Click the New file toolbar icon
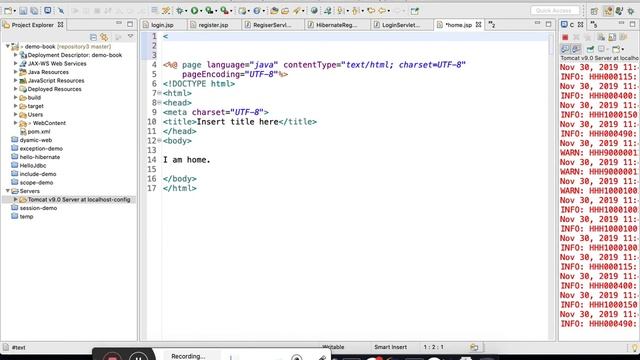This screenshot has width=640, height=360. pos(7,11)
